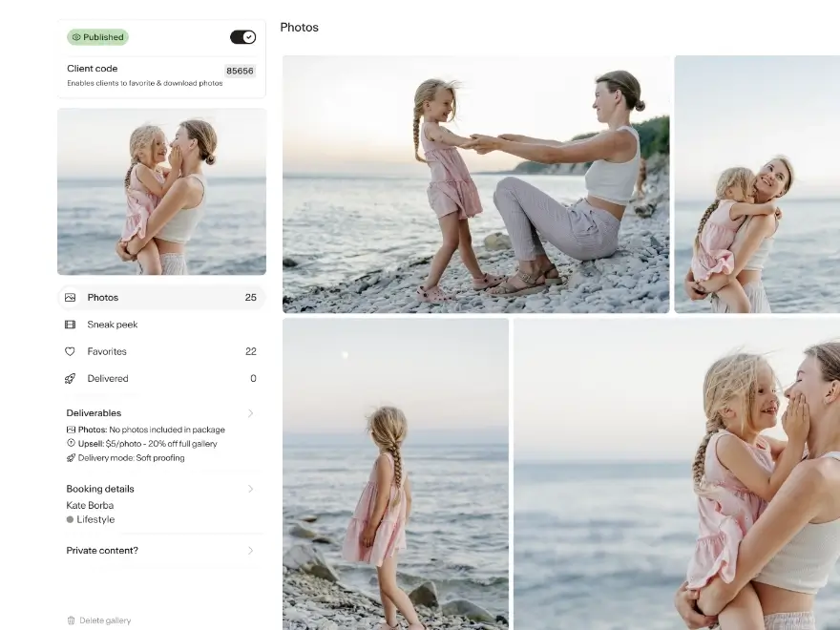Select the Sneak peek menu item

click(113, 325)
